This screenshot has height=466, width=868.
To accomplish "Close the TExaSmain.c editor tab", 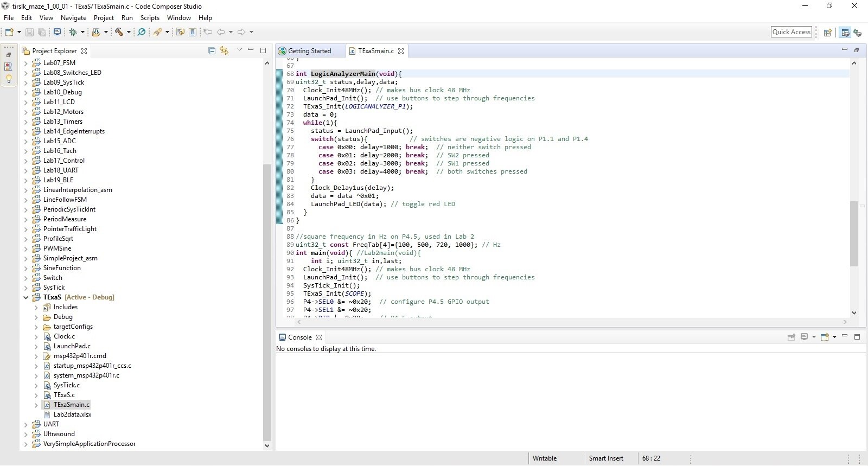I will [401, 51].
